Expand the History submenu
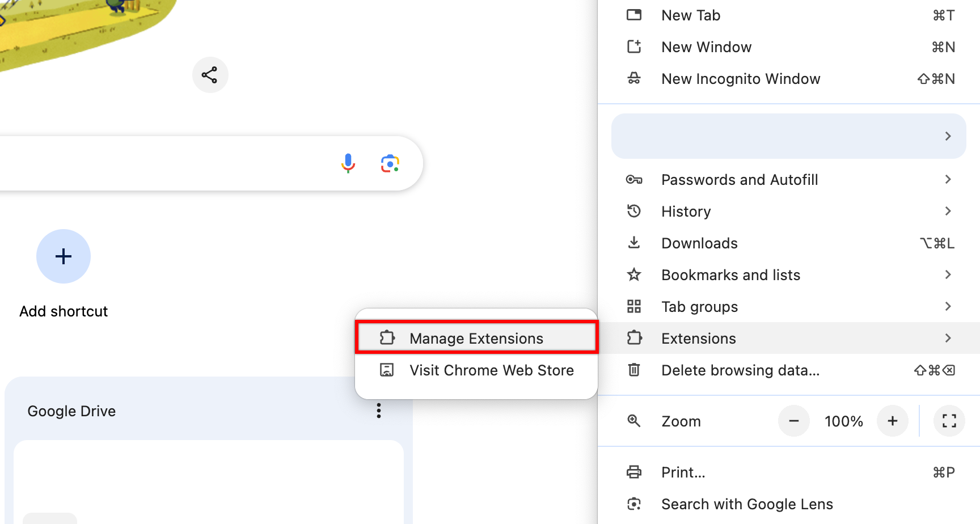The height and width of the screenshot is (524, 980). pos(948,211)
